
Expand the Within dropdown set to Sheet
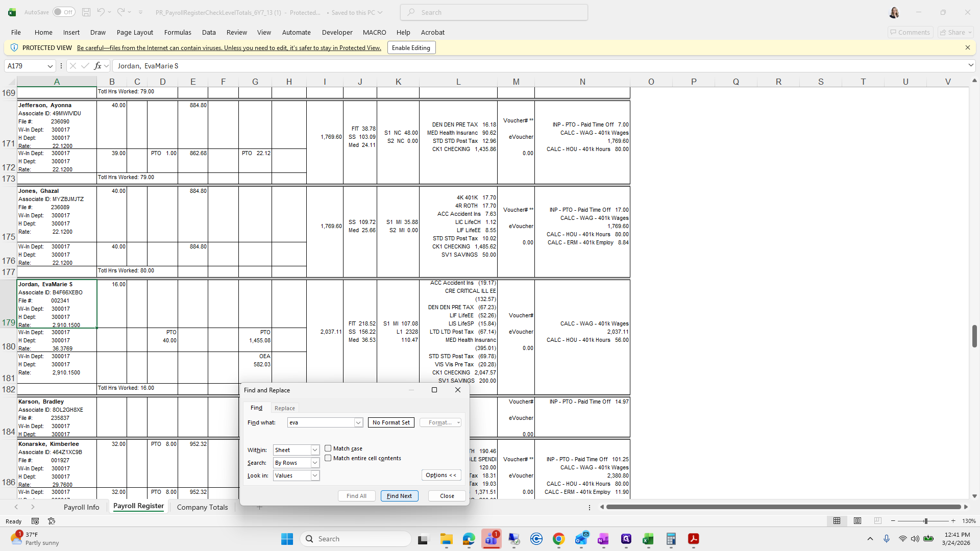point(315,450)
